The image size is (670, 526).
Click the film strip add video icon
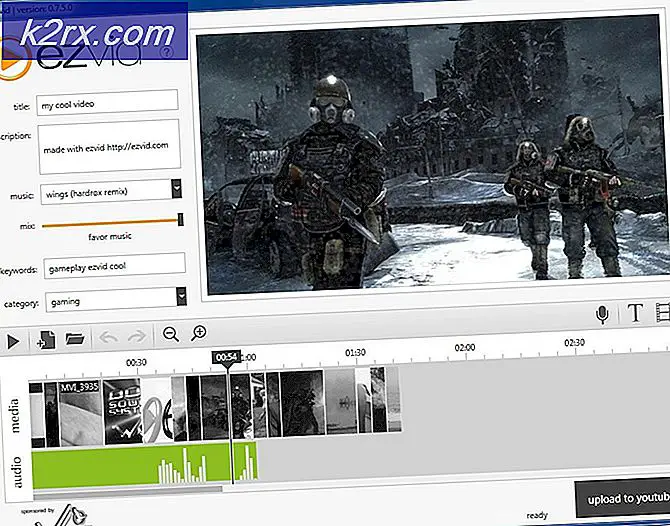pos(663,312)
